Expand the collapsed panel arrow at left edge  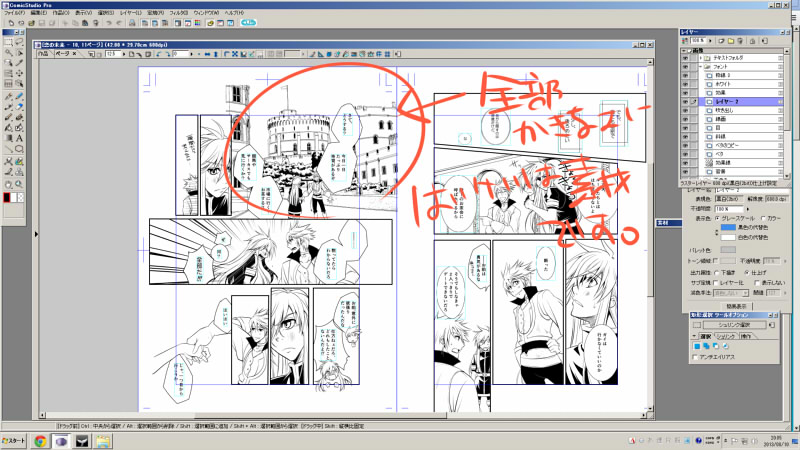pos(36,234)
